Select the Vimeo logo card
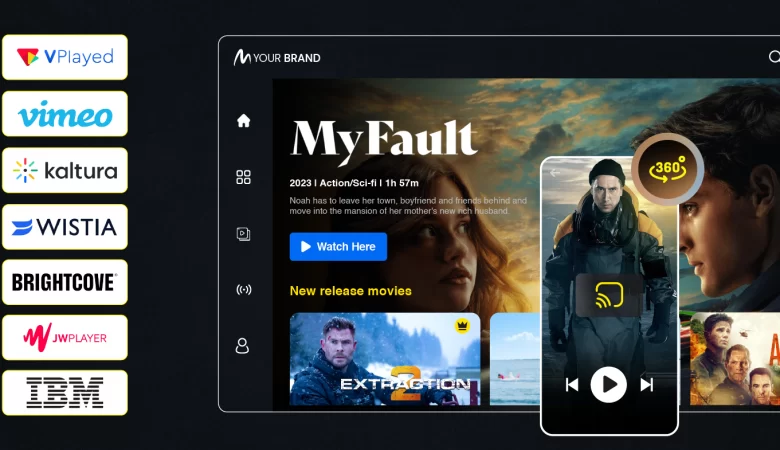Viewport: 780px width, 450px height. (x=65, y=114)
